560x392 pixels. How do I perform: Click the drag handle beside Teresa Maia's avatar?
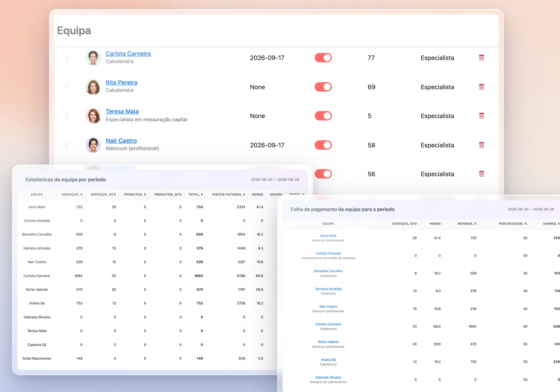coord(66,116)
